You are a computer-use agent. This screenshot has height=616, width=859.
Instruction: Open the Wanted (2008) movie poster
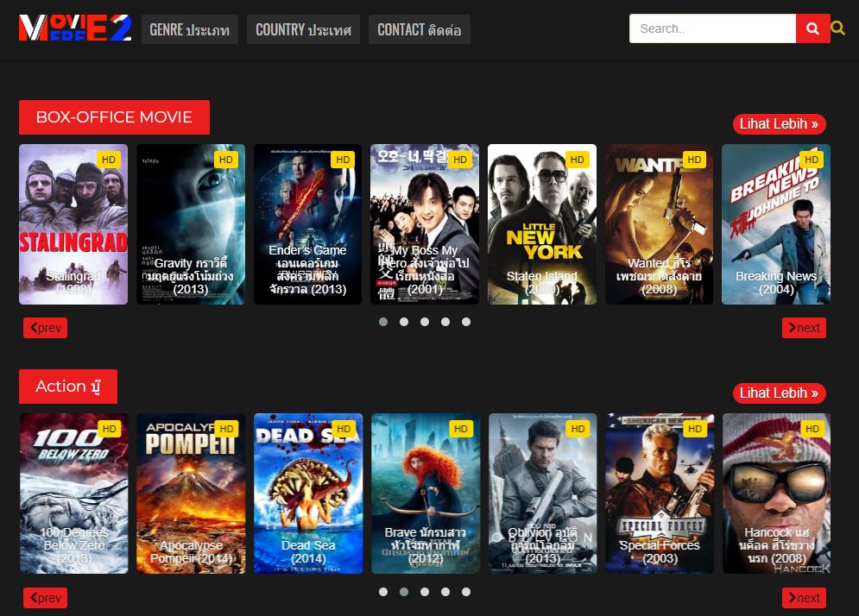659,224
